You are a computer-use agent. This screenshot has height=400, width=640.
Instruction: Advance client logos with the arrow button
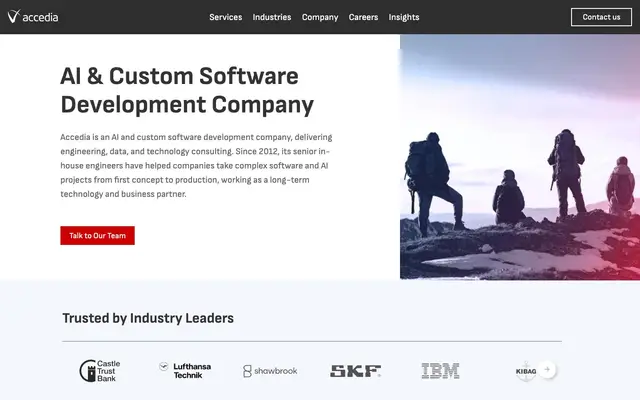pos(547,369)
